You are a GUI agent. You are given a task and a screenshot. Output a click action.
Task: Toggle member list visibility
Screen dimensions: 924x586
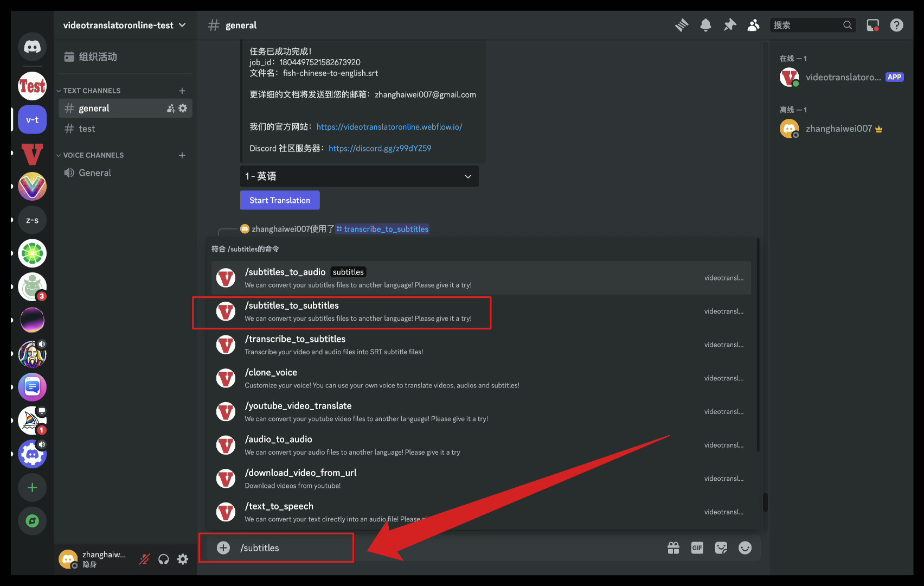(753, 25)
